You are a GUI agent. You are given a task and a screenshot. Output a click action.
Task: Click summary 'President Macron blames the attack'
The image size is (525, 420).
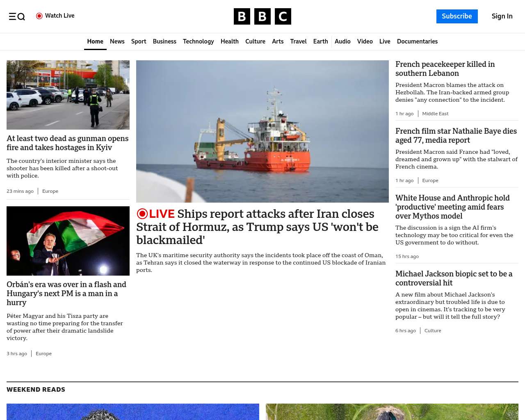tap(452, 92)
